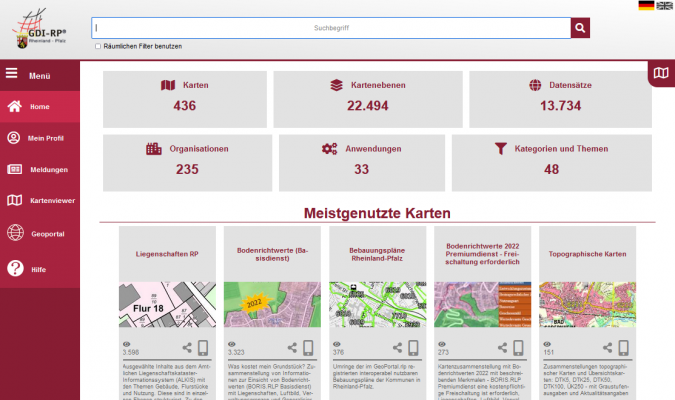
Task: Click the Organisationen building icon
Action: tap(154, 149)
